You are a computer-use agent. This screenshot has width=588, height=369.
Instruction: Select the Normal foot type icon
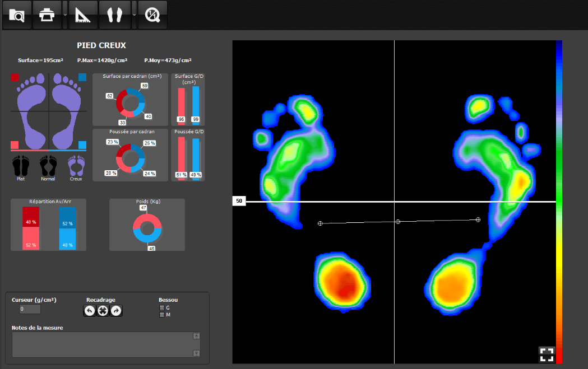48,165
